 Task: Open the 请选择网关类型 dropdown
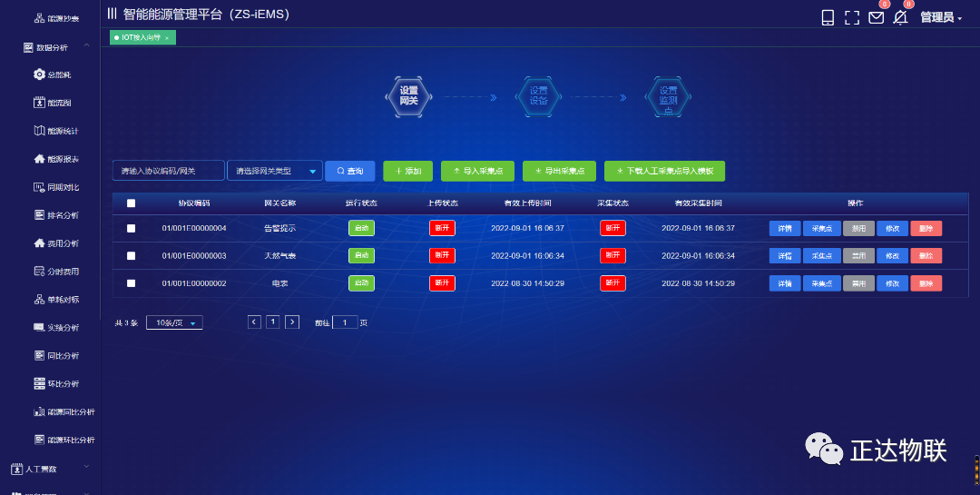coord(274,171)
